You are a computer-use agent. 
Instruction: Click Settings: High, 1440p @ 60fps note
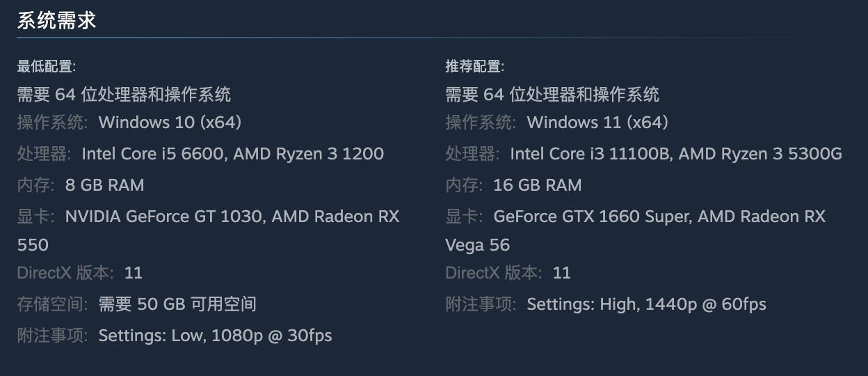coord(646,304)
